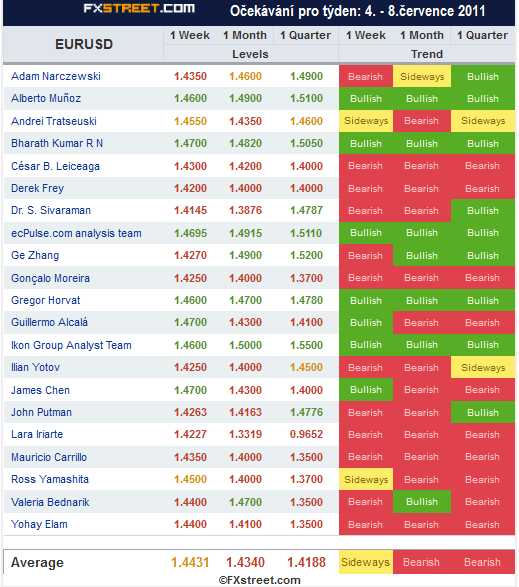Open Dr. S. Sivaraman link
The image size is (519, 587).
[x=51, y=210]
